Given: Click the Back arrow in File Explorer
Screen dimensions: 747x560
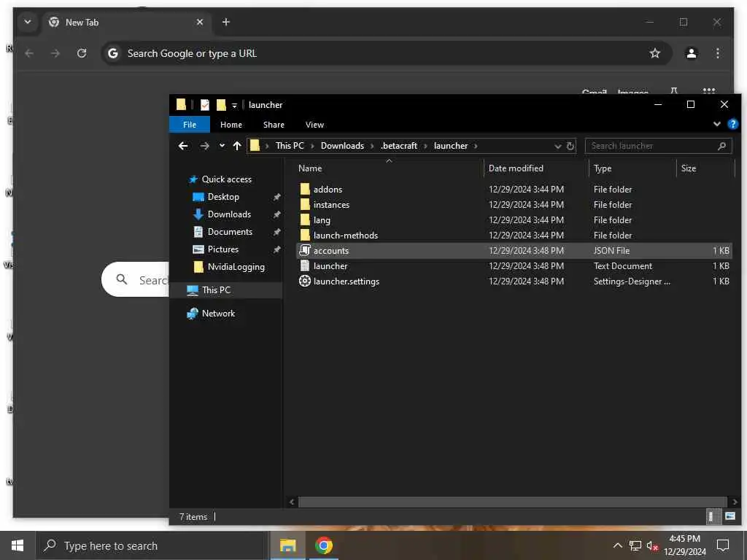Looking at the screenshot, I should [183, 146].
